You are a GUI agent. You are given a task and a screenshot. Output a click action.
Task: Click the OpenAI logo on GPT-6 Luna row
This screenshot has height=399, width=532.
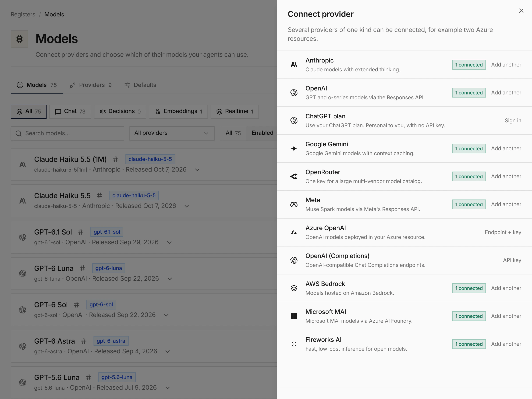pyautogui.click(x=22, y=274)
